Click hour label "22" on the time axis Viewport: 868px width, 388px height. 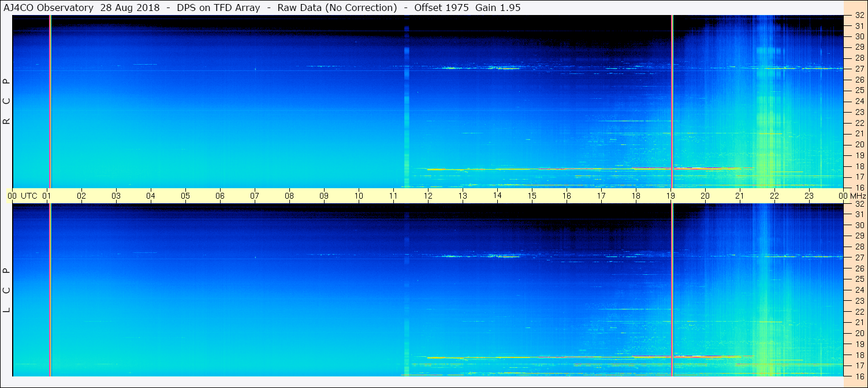click(x=774, y=196)
